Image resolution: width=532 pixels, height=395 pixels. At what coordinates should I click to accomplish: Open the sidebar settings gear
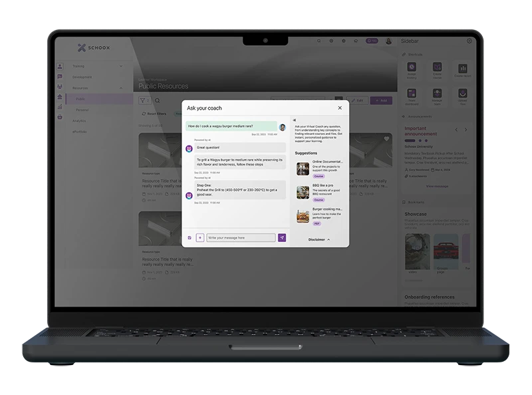(x=469, y=41)
